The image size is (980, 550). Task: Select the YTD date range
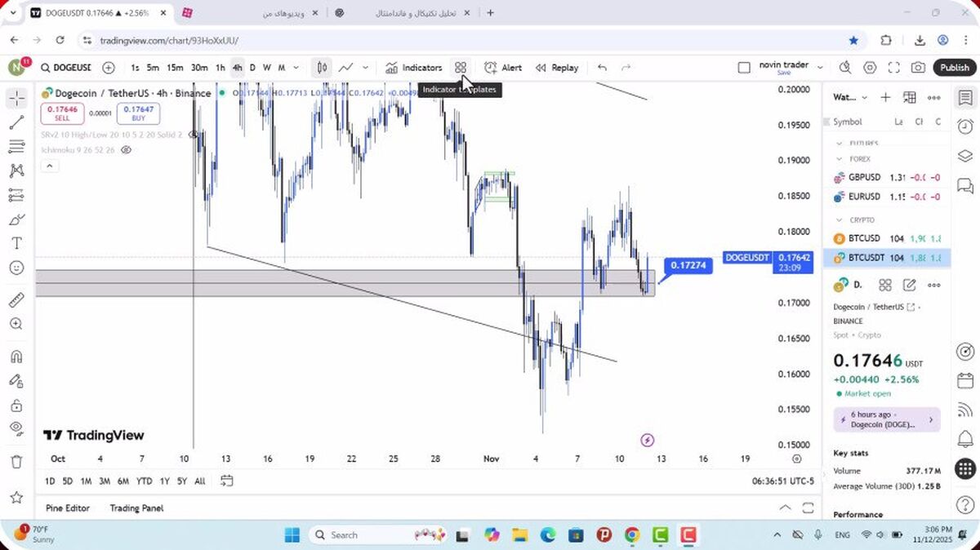point(145,481)
